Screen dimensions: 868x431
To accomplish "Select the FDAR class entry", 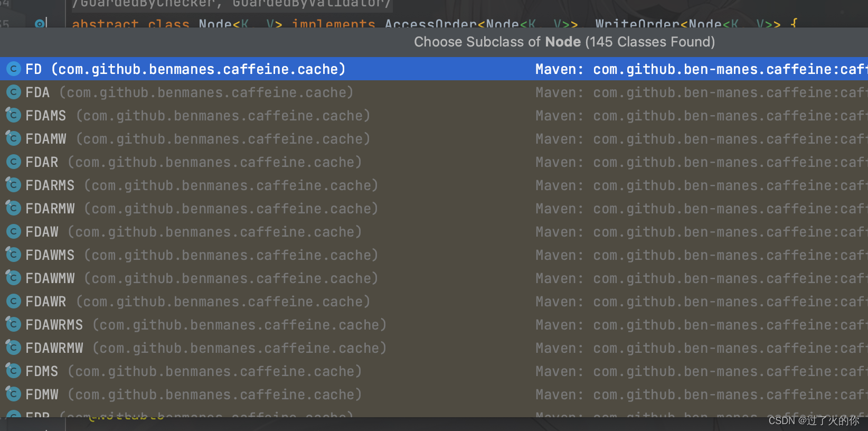I will (x=434, y=162).
